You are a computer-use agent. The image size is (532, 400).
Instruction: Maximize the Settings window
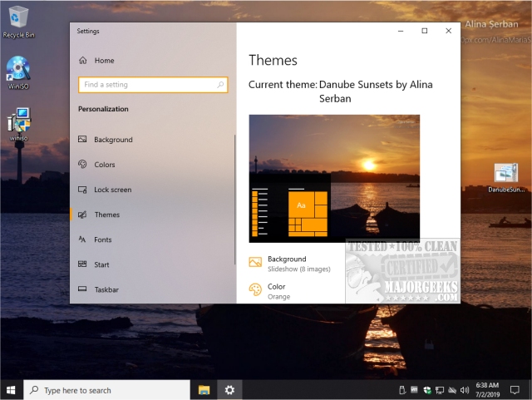(425, 31)
